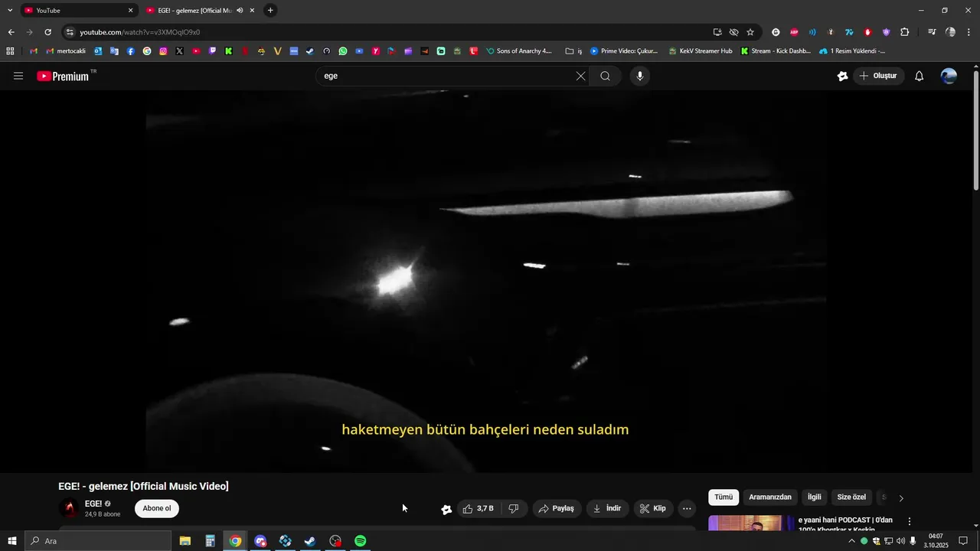Open the account avatar menu in YouTube
Screen dimensions: 980x551
point(949,76)
